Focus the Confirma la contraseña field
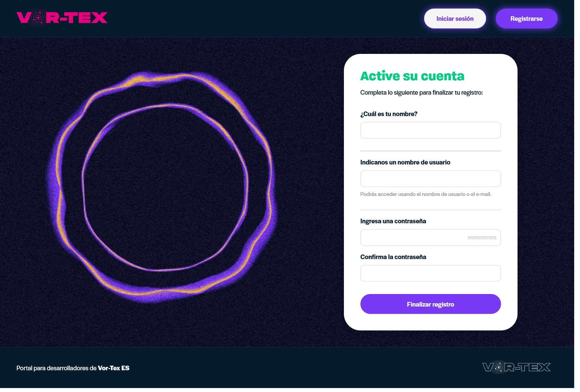Screen dimensions: 580x392 [x=430, y=273]
